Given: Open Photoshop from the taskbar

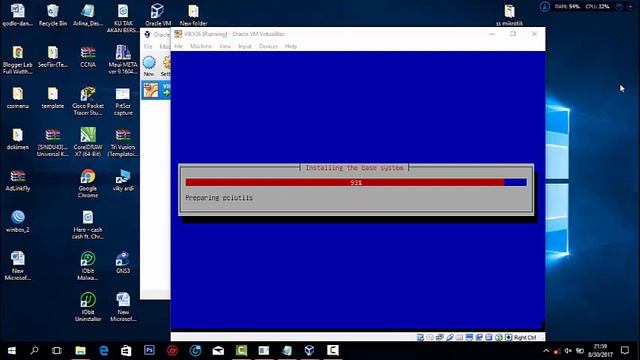Looking at the screenshot, I should click(x=149, y=351).
